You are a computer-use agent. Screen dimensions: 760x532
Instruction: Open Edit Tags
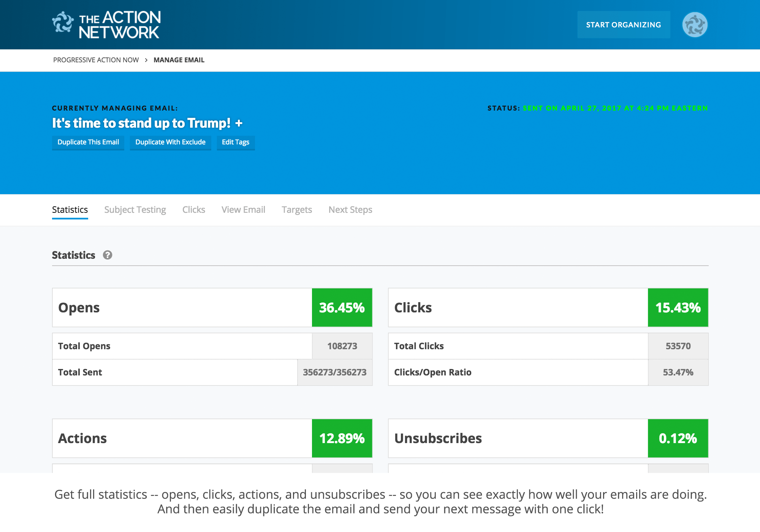[236, 142]
